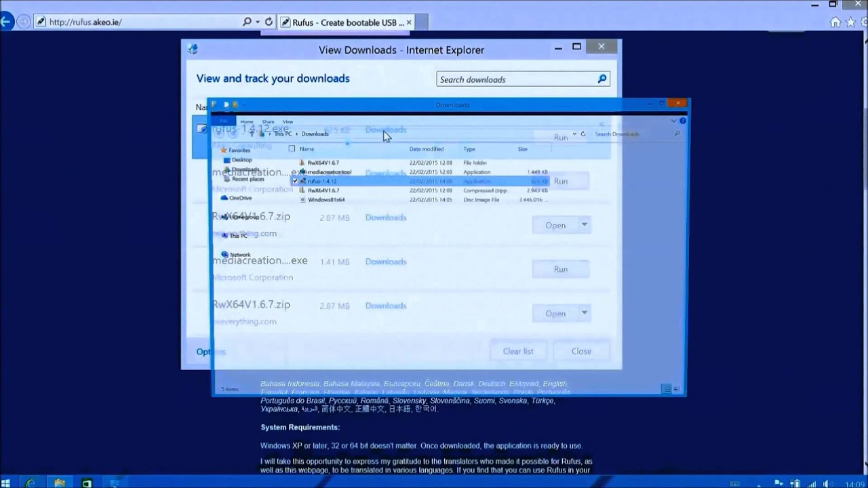Screen dimensions: 868x488
Task: Open dropdown arrow beside first Open button
Action: point(584,225)
